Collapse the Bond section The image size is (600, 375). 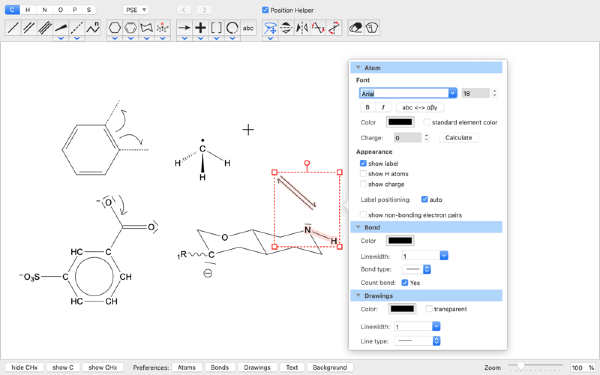(x=358, y=227)
